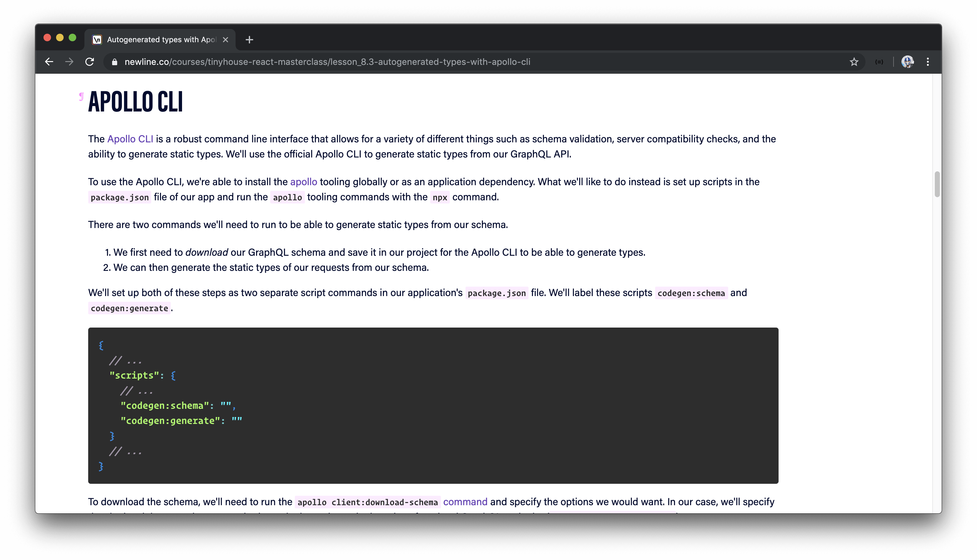Open the Chrome profile avatar

pos(907,62)
